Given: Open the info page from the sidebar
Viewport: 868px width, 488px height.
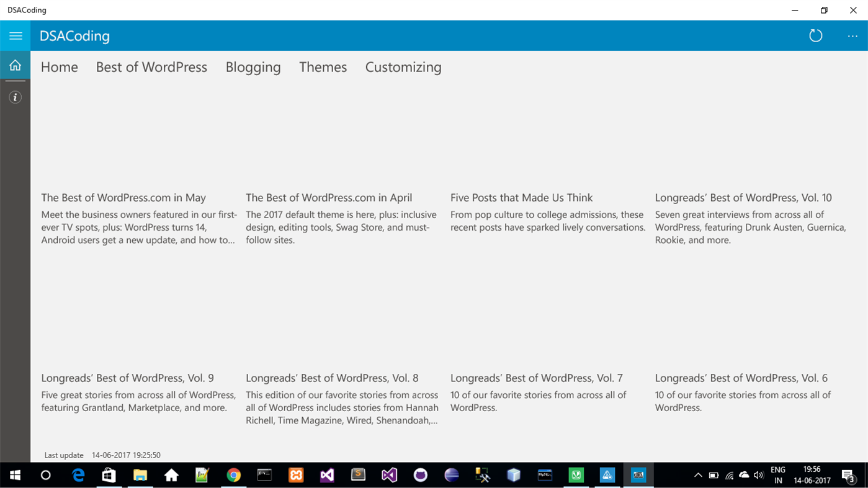Looking at the screenshot, I should (x=15, y=97).
